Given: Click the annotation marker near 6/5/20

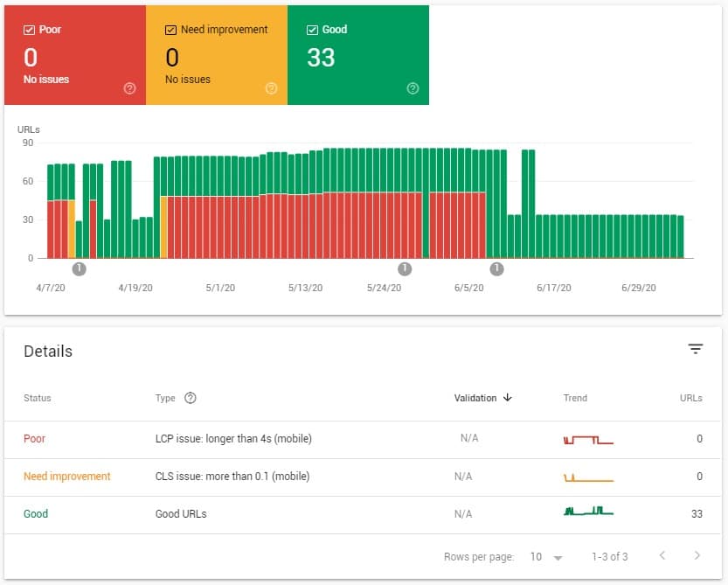Looking at the screenshot, I should click(496, 268).
